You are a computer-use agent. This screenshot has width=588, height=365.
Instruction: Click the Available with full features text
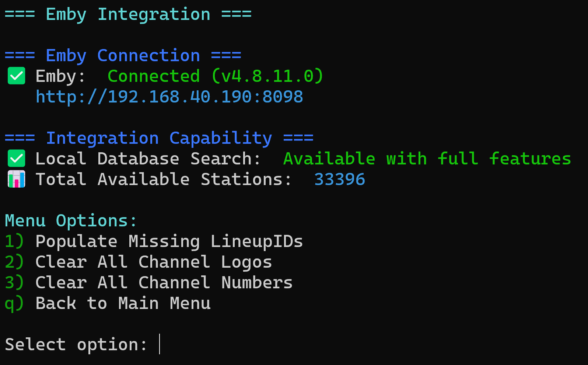(427, 159)
